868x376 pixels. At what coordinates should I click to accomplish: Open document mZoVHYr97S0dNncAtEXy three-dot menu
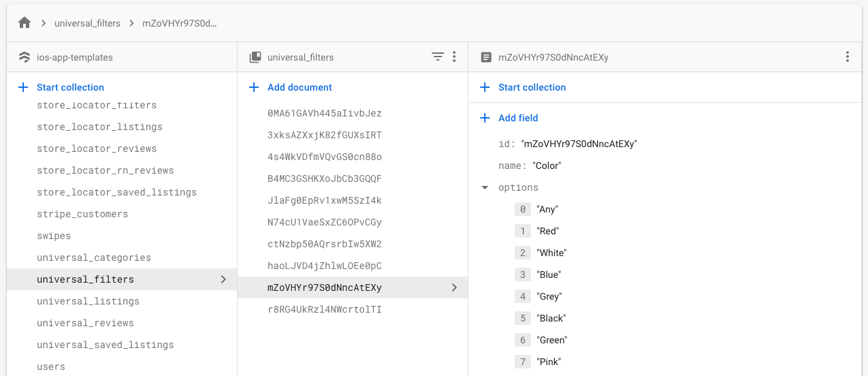[847, 57]
